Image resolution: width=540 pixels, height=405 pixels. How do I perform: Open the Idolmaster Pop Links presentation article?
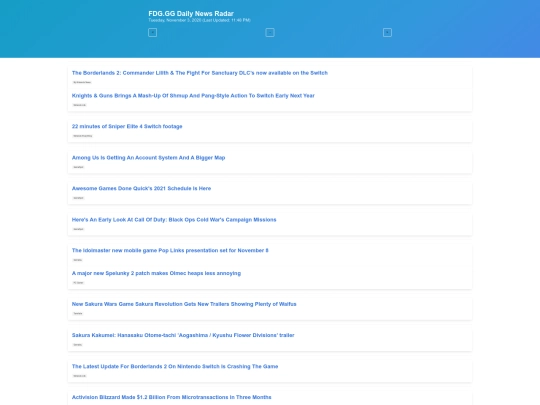(x=170, y=250)
